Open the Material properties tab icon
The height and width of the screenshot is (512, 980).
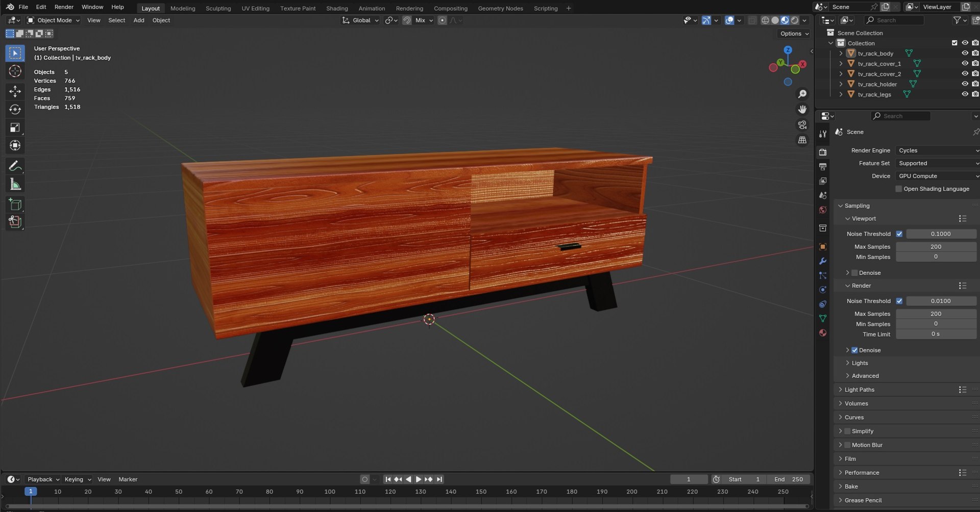(823, 332)
